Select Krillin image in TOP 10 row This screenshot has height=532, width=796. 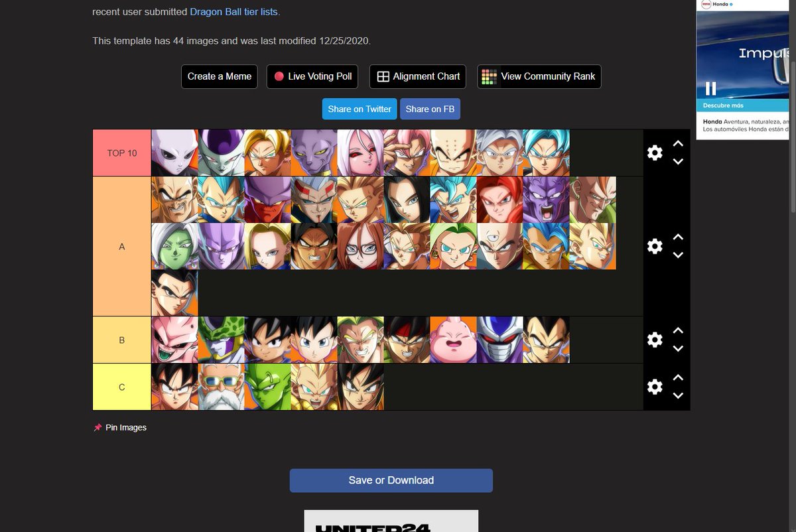[x=454, y=153]
